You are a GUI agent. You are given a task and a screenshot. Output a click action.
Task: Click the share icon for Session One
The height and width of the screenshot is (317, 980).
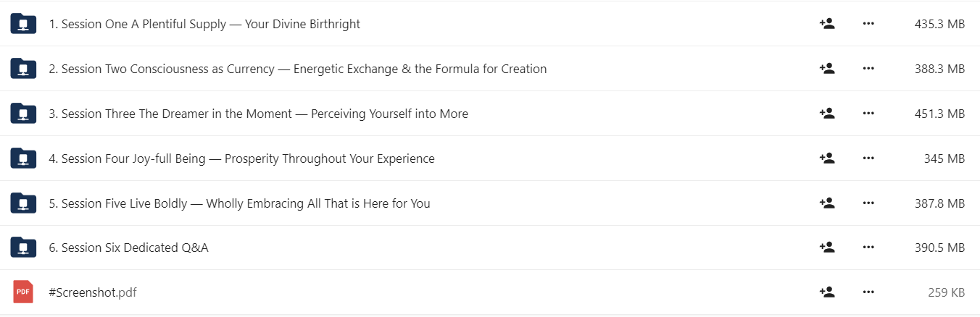click(827, 24)
